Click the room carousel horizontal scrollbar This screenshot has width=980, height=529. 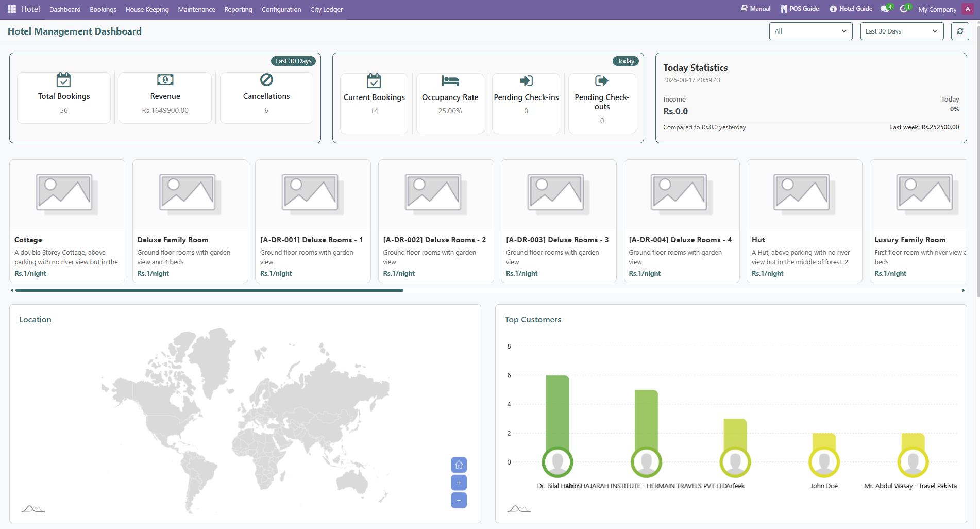[x=209, y=290]
